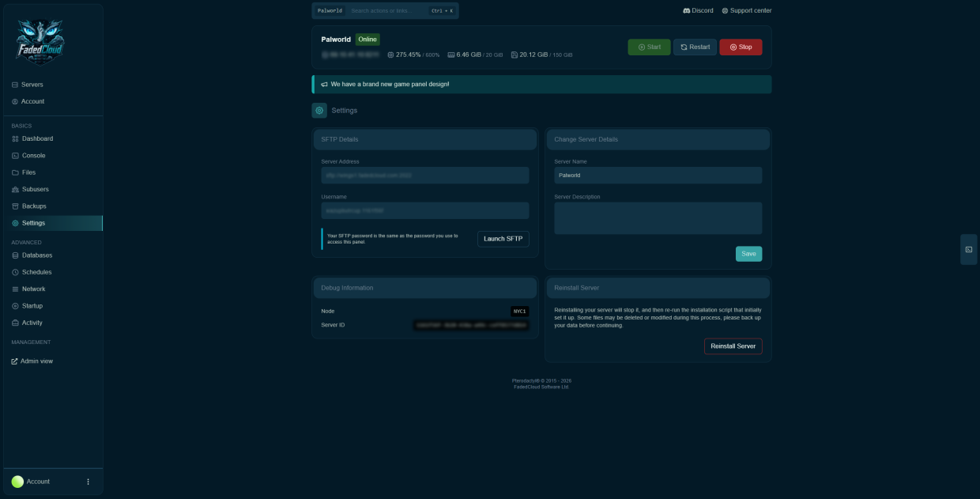This screenshot has height=499, width=980.
Task: Click the Activity sidebar icon
Action: (x=15, y=323)
